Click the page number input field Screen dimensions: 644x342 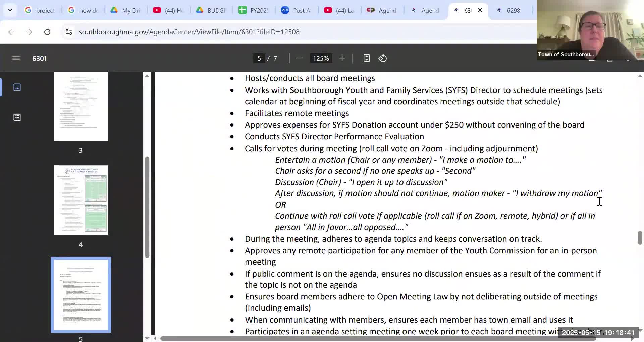pyautogui.click(x=259, y=58)
